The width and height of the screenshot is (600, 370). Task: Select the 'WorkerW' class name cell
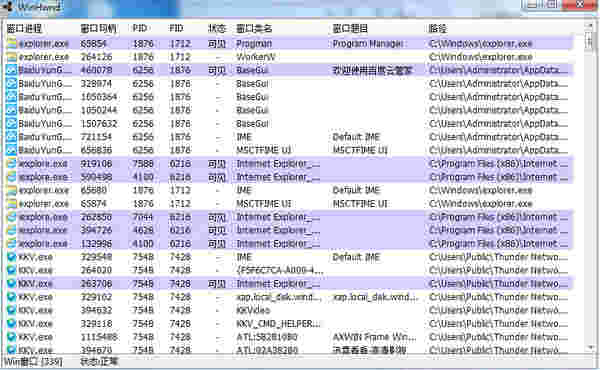coord(256,57)
